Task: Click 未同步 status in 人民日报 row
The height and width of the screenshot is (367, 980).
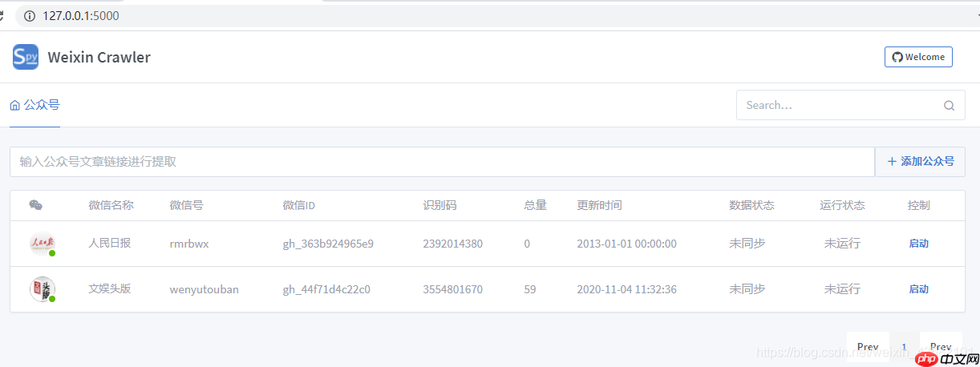Action: (747, 243)
